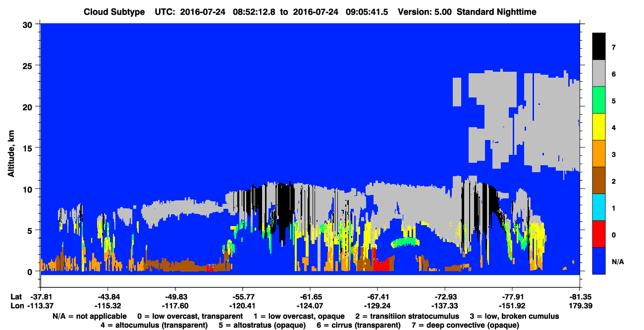Click latitude value '-81.35'
This screenshot has height=330, width=644.
[x=580, y=297]
